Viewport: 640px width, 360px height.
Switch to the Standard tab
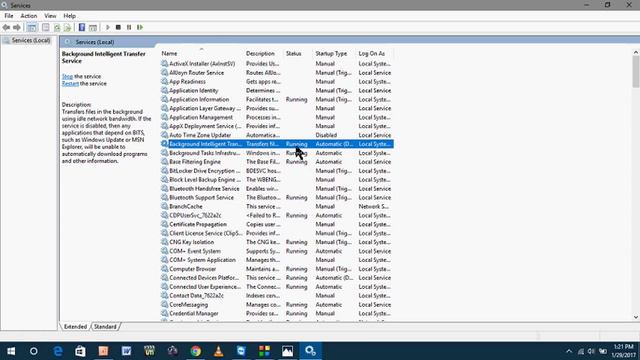105,327
